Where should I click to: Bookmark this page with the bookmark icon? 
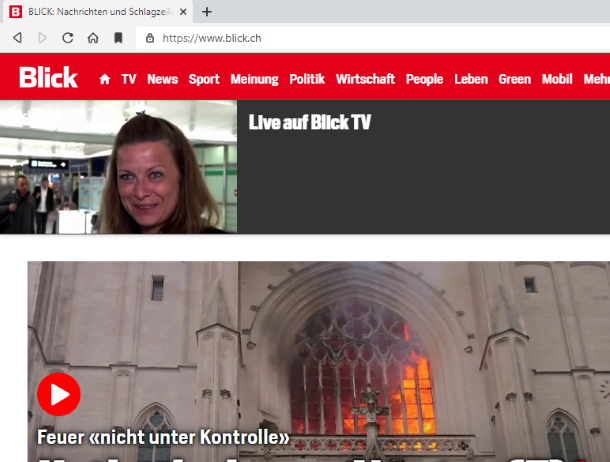[118, 38]
